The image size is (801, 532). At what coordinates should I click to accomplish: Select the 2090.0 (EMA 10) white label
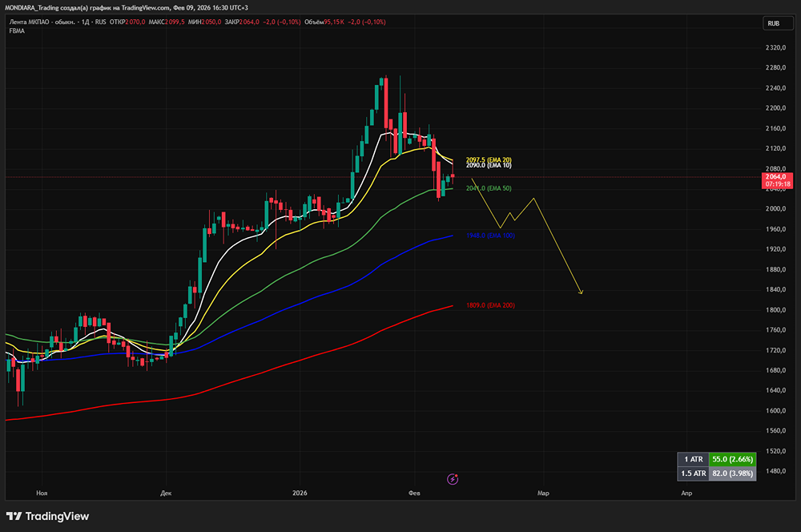[x=489, y=165]
